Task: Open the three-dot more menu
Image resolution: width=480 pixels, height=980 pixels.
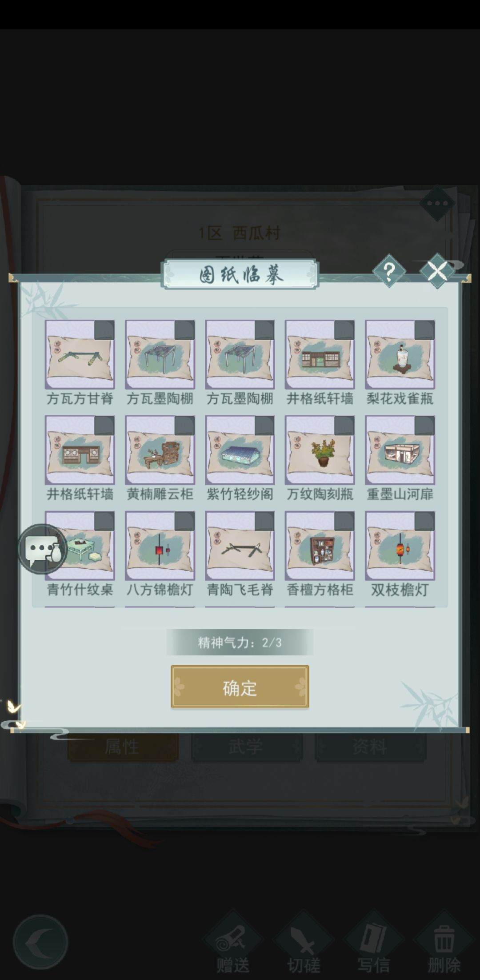Action: pos(437,204)
